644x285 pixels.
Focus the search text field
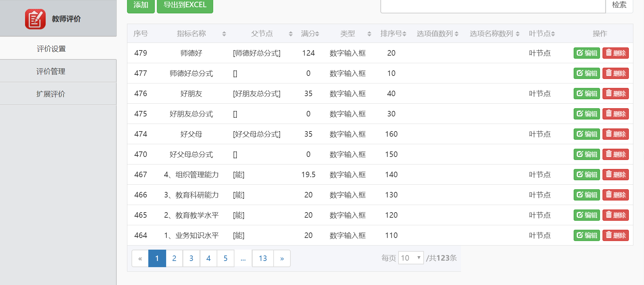click(493, 6)
